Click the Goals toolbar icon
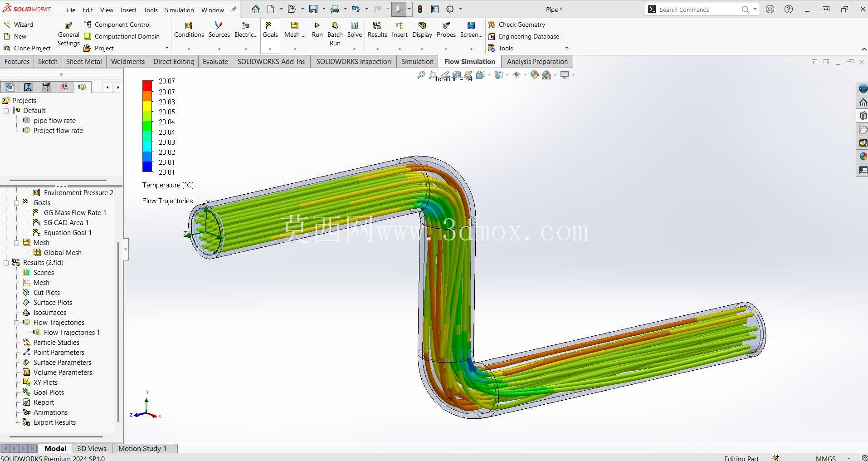Screen dimensions: 868x461 (270, 25)
